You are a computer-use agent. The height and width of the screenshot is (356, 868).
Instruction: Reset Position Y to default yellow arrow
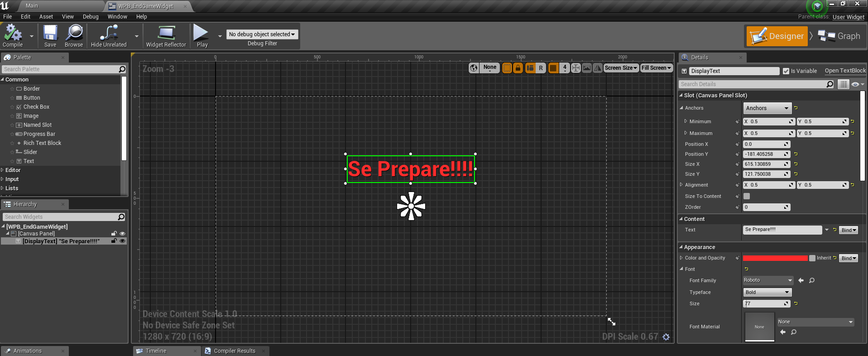[x=796, y=154]
